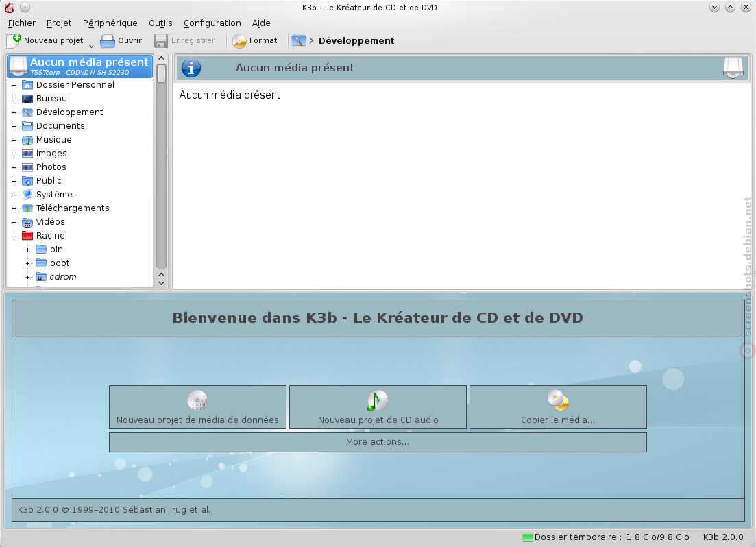This screenshot has width=756, height=547.
Task: Click the Dossier temporaire status bar text
Action: pyautogui.click(x=612, y=537)
